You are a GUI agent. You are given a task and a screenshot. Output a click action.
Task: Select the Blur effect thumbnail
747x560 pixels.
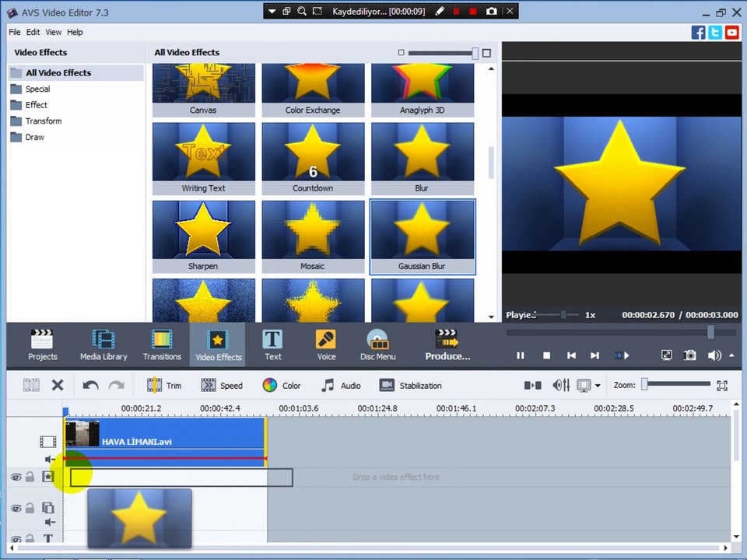pos(423,159)
